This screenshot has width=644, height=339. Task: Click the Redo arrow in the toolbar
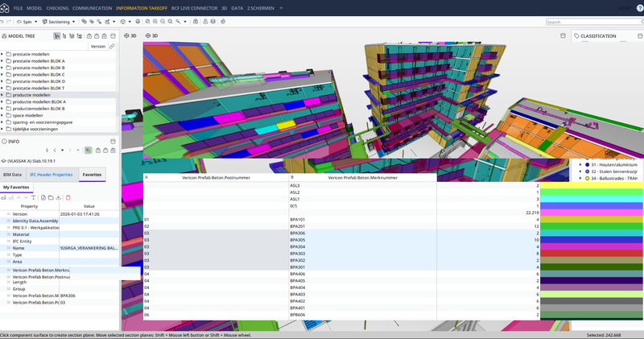click(x=9, y=22)
